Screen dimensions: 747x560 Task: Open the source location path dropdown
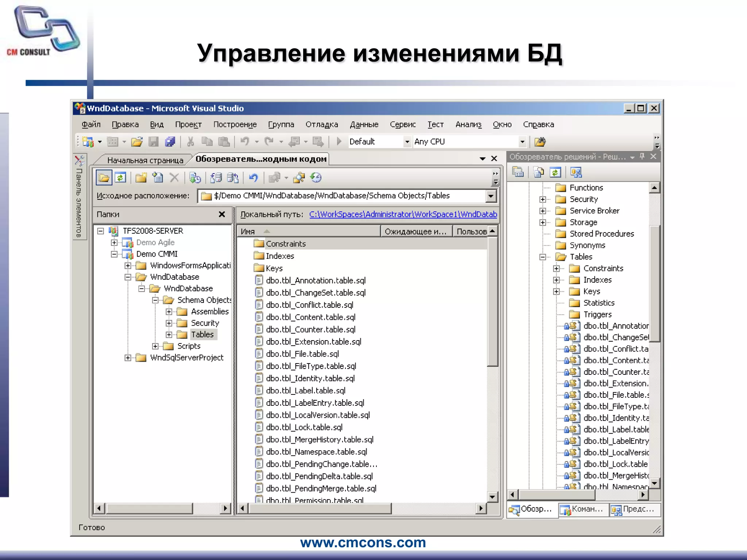coord(491,196)
